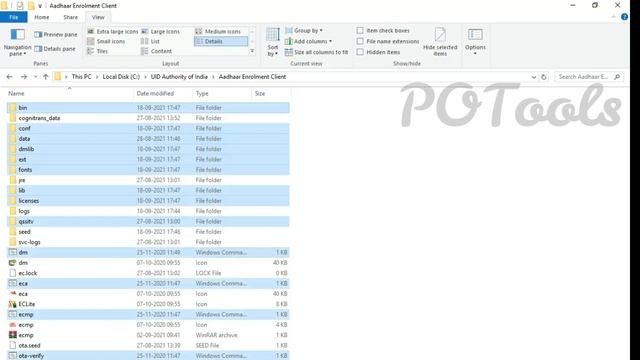Open the Quick Access Toolbar customize arrow
Screen dimensions: 640x360
pos(40,6)
